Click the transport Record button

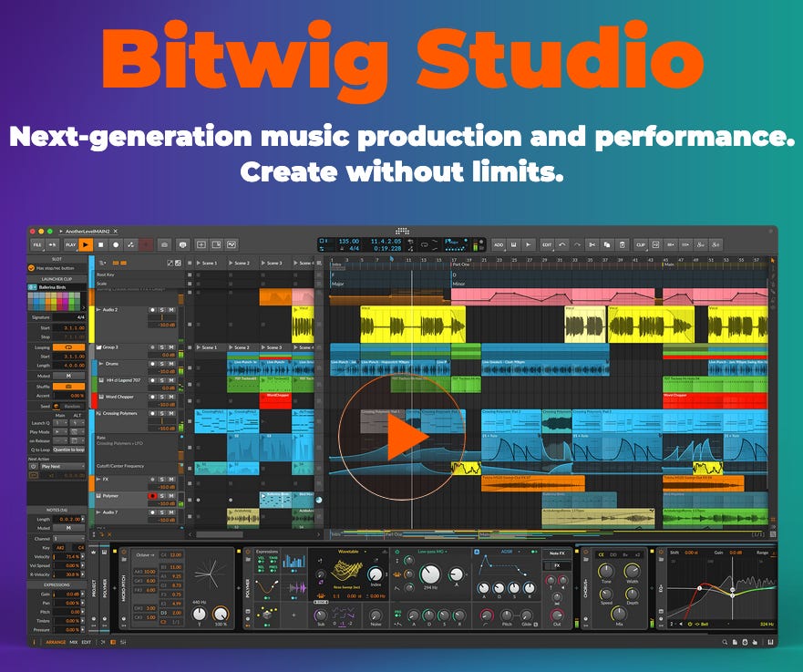coord(116,245)
